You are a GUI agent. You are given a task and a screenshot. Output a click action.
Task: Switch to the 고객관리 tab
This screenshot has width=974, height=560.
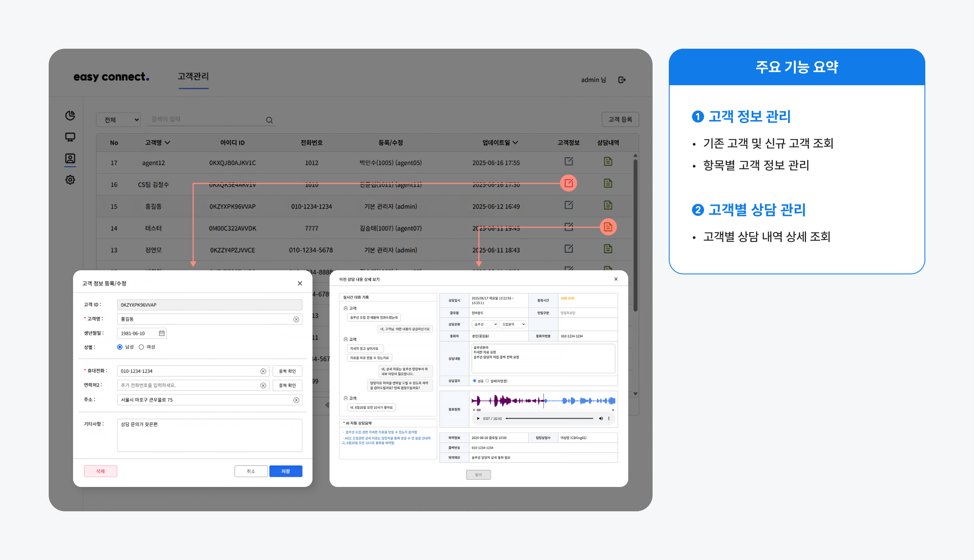[x=193, y=76]
